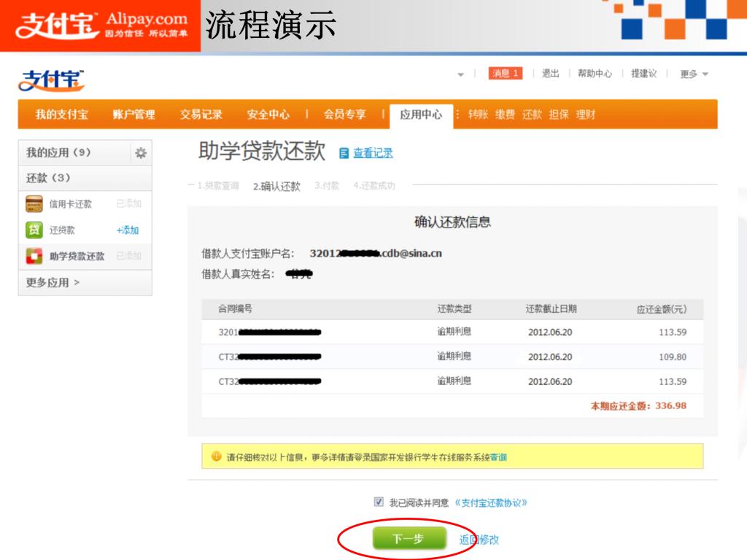
Task: Click the 助学贷款还款 app icon
Action: click(34, 256)
